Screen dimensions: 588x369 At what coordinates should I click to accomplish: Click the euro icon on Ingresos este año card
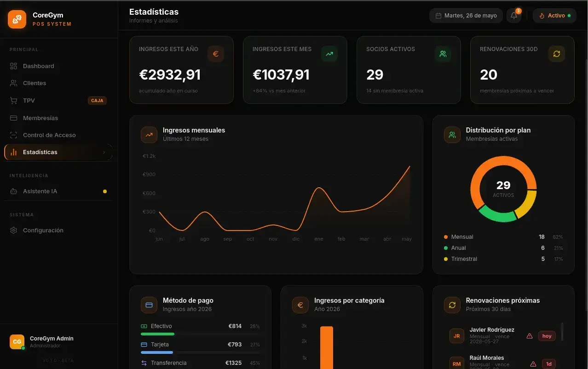pos(216,54)
